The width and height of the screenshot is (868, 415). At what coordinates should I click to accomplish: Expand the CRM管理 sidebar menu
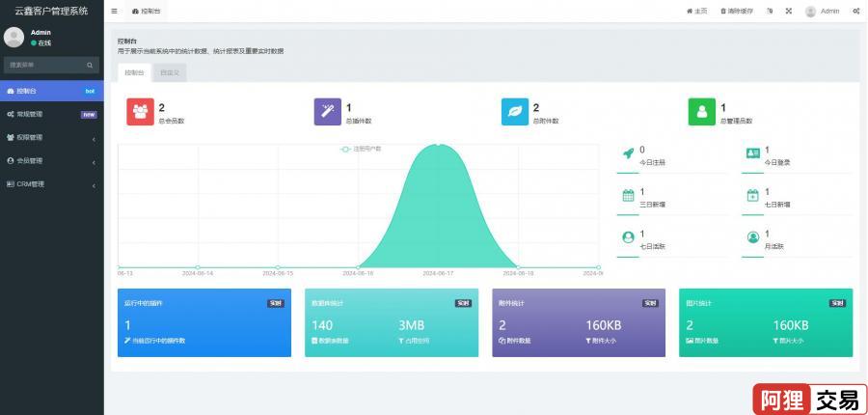pyautogui.click(x=51, y=183)
